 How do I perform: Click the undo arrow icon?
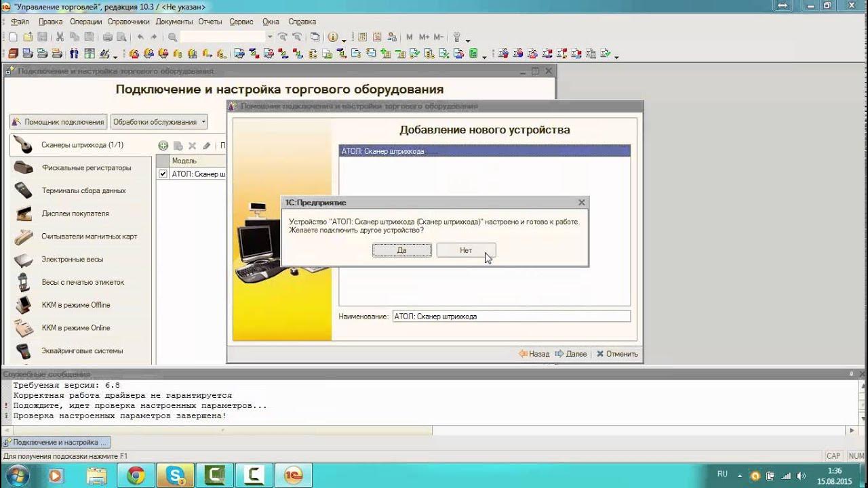[x=140, y=37]
